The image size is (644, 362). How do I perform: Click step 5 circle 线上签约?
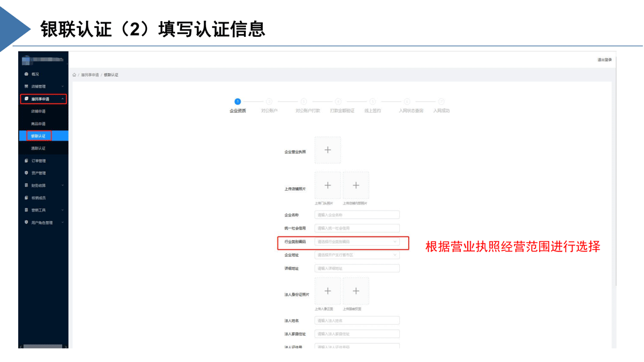pos(372,101)
